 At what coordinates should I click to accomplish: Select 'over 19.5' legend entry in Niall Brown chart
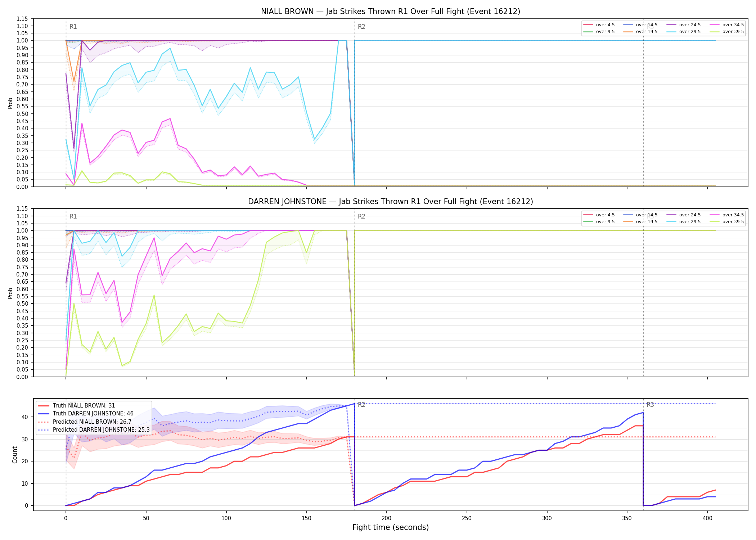coord(640,32)
